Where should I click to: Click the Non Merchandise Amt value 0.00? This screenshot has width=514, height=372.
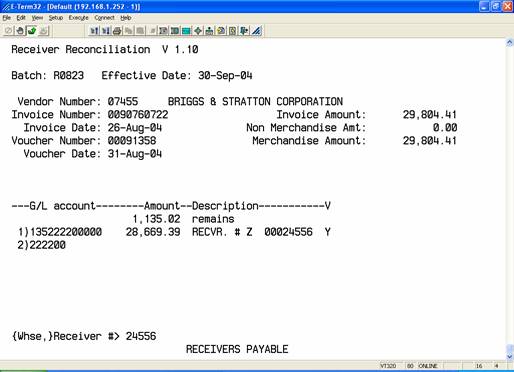(x=445, y=127)
